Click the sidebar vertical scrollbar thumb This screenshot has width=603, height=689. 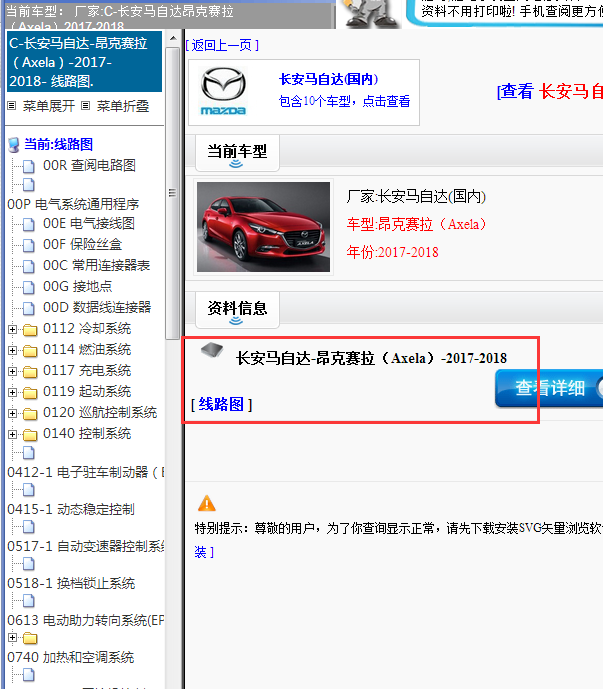pos(173,193)
